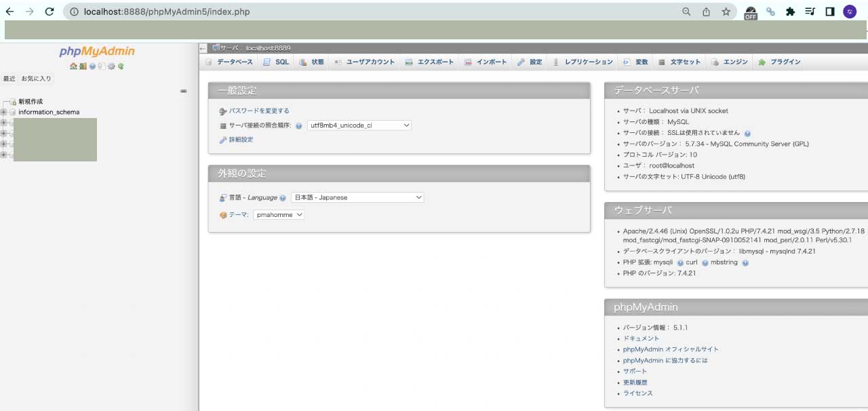This screenshot has width=868, height=411.
Task: Open the プラグイン tab
Action: click(780, 62)
